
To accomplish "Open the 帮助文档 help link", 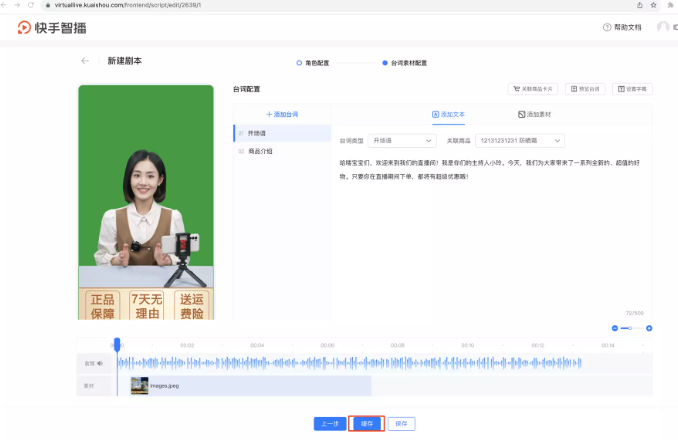I will [622, 27].
